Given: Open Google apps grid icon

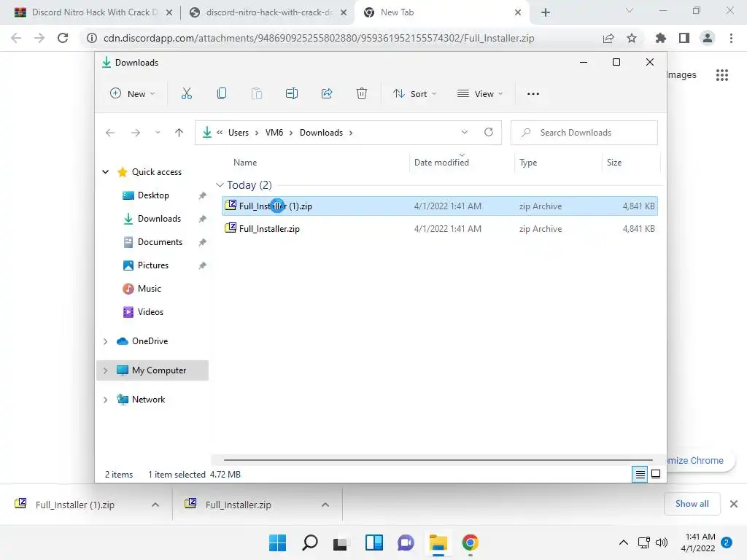Looking at the screenshot, I should pos(722,75).
